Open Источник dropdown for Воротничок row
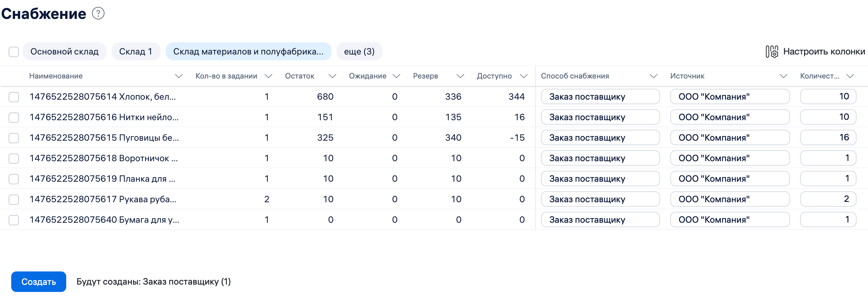The height and width of the screenshot is (299, 868). (x=729, y=158)
